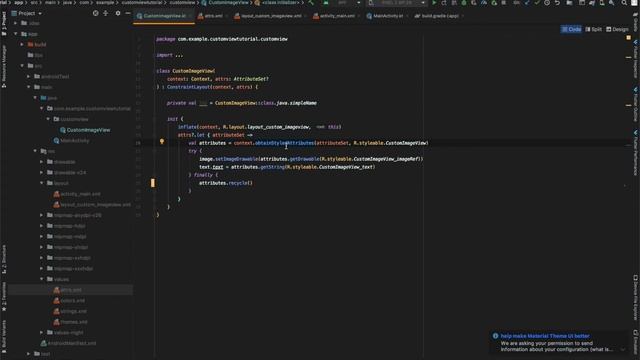The width and height of the screenshot is (640, 360).
Task: Select Code view mode
Action: point(571,29)
